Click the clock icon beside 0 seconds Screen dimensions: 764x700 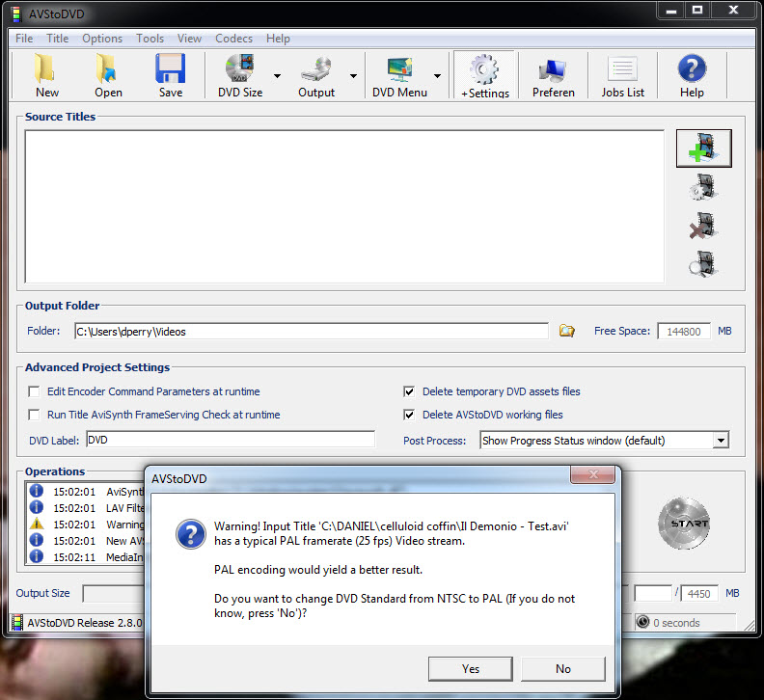[643, 622]
